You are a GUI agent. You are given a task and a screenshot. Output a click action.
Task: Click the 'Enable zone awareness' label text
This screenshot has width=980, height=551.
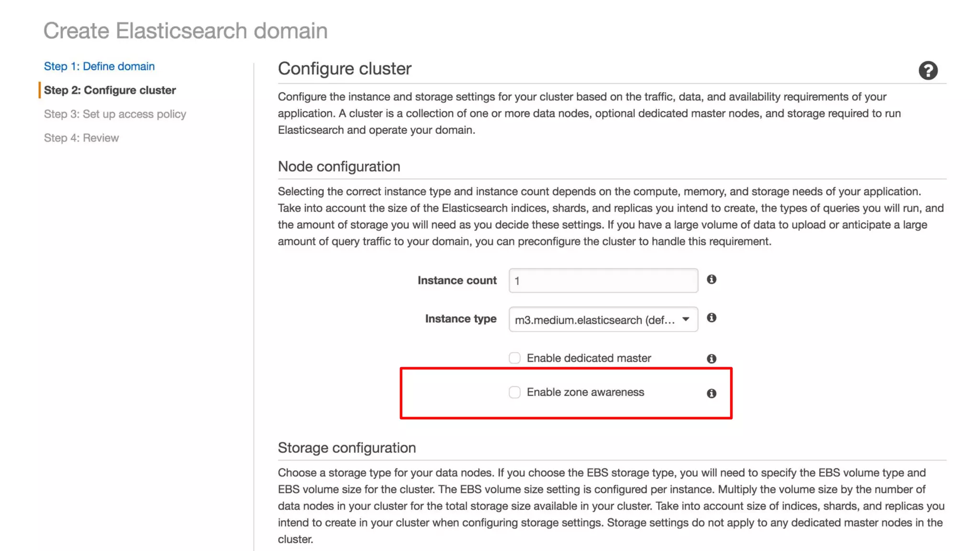click(x=585, y=392)
